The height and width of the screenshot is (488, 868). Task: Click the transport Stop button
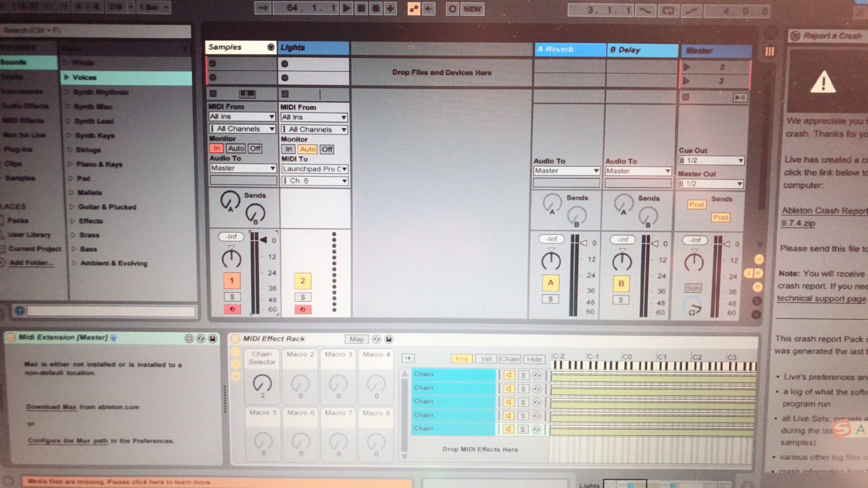tap(361, 8)
